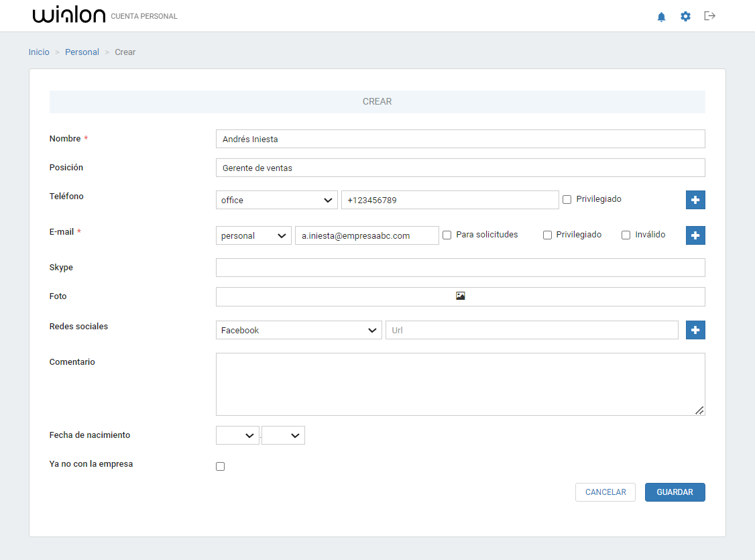Navigate to Personal breadcrumb link
The height and width of the screenshot is (560, 755).
pos(82,52)
